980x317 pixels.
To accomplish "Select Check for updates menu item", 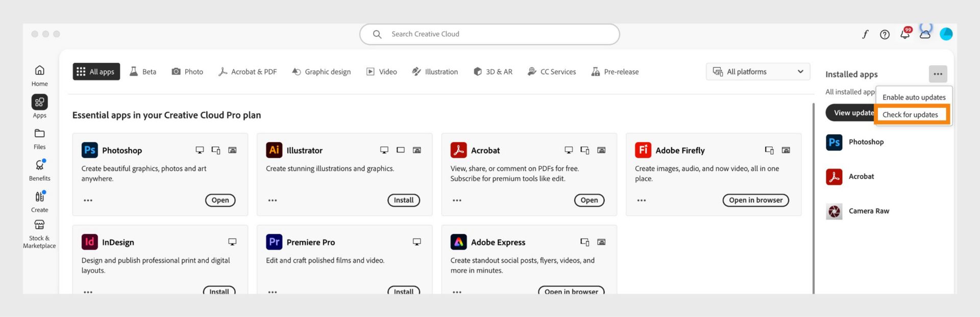I will click(x=910, y=115).
